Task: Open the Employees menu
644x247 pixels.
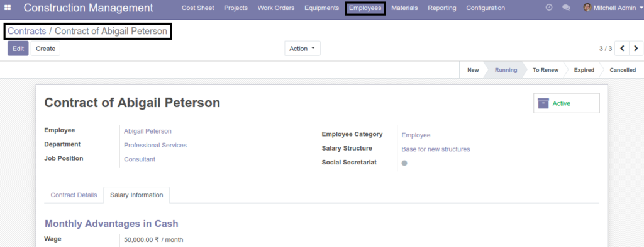Action: pyautogui.click(x=365, y=8)
